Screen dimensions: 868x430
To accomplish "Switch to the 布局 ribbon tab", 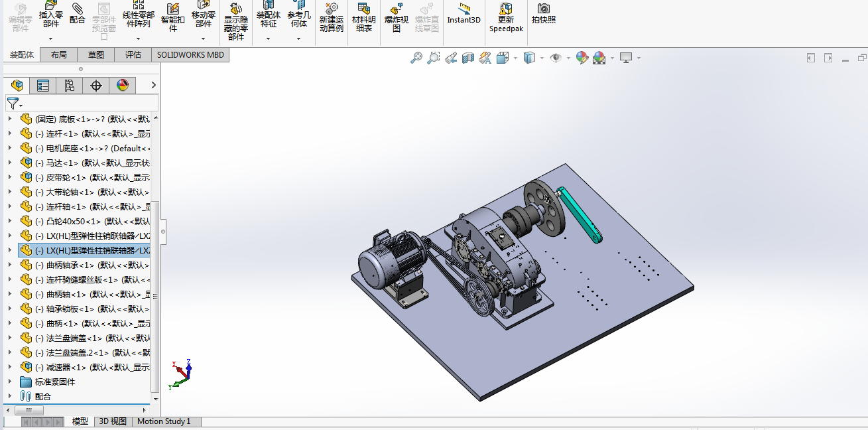I will [x=59, y=55].
